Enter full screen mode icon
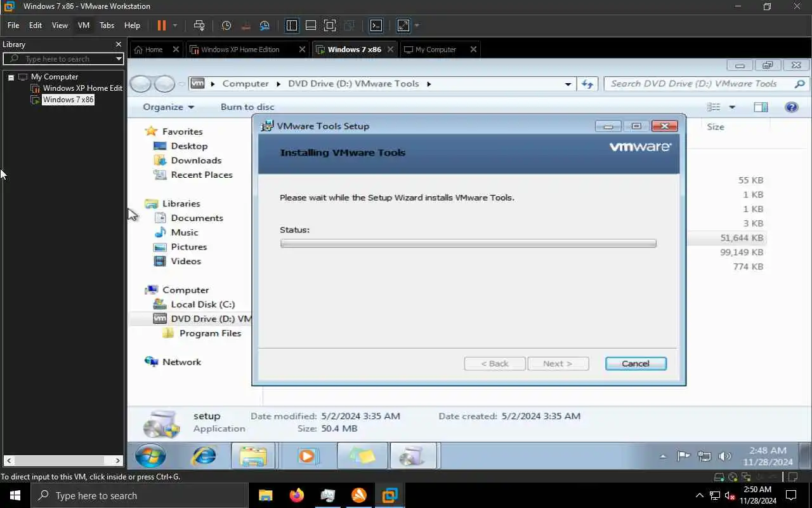The height and width of the screenshot is (508, 812). coord(330,25)
